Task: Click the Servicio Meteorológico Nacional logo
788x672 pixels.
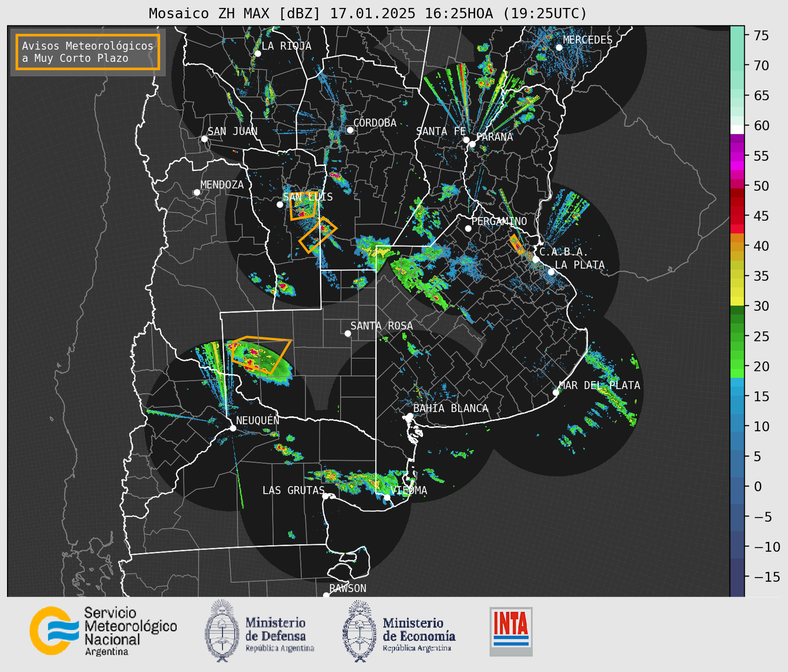Action: point(103,631)
